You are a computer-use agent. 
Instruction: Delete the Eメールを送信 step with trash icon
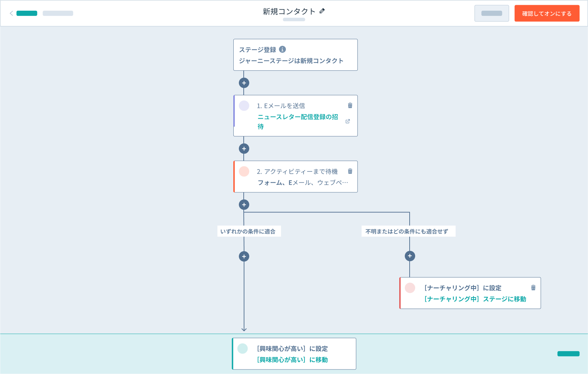coord(350,106)
